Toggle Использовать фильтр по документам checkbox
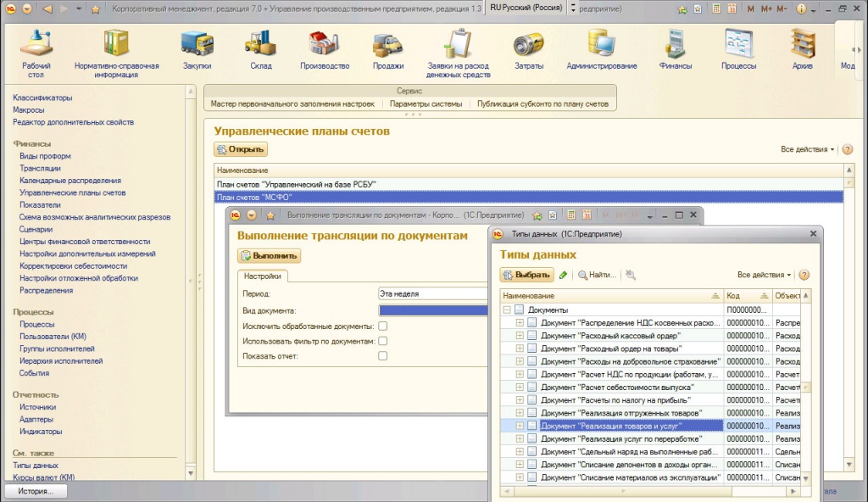The width and height of the screenshot is (868, 502). click(x=382, y=342)
